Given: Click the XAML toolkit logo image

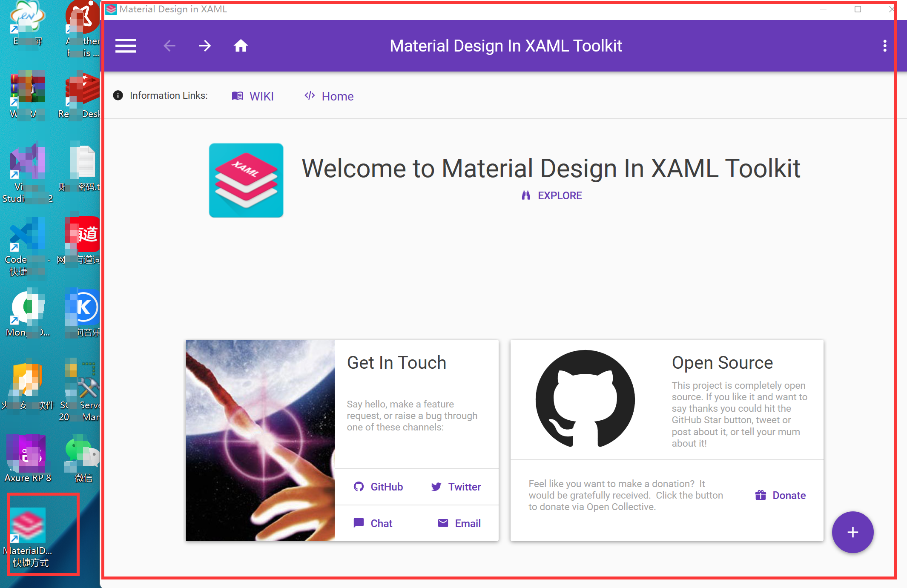Looking at the screenshot, I should pyautogui.click(x=246, y=180).
